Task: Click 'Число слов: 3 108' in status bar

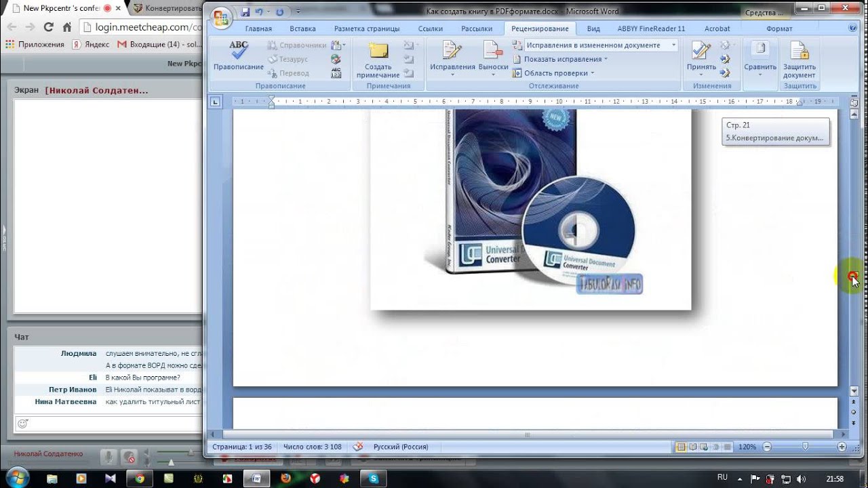Action: 313,447
